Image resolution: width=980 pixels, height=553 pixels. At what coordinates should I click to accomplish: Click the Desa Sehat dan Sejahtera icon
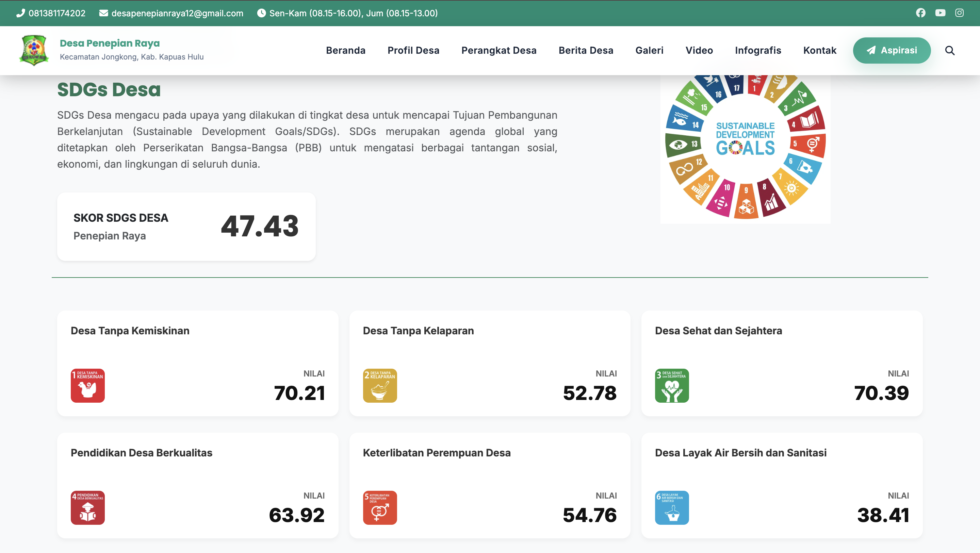click(672, 385)
